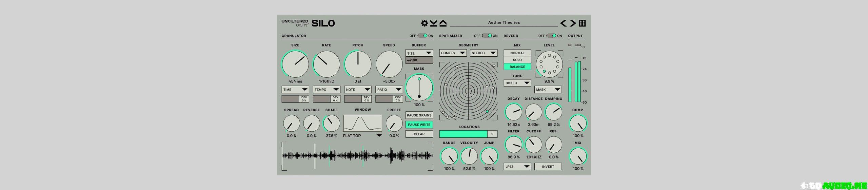Click the audio waveform buffer display
868x190 pixels.
coord(357,156)
